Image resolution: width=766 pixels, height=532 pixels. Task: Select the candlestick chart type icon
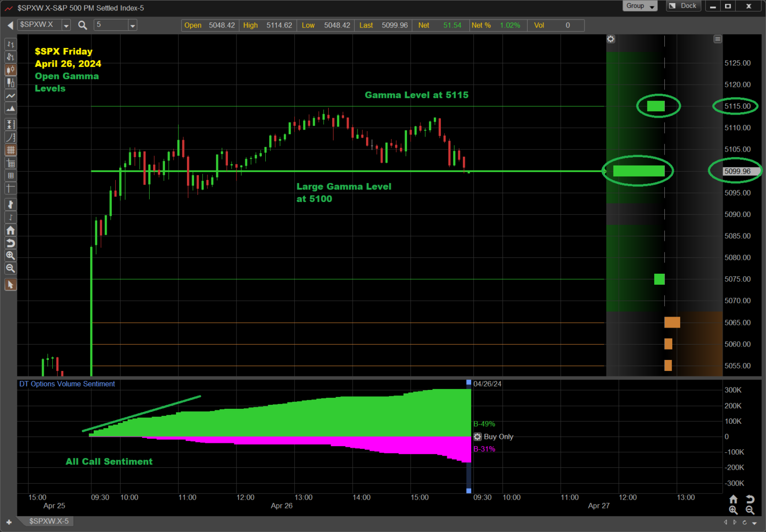10,70
